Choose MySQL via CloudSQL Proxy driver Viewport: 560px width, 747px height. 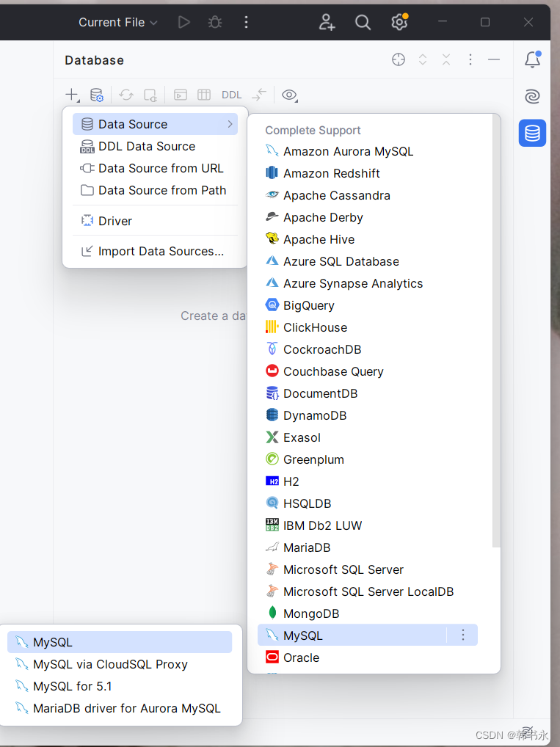120,664
